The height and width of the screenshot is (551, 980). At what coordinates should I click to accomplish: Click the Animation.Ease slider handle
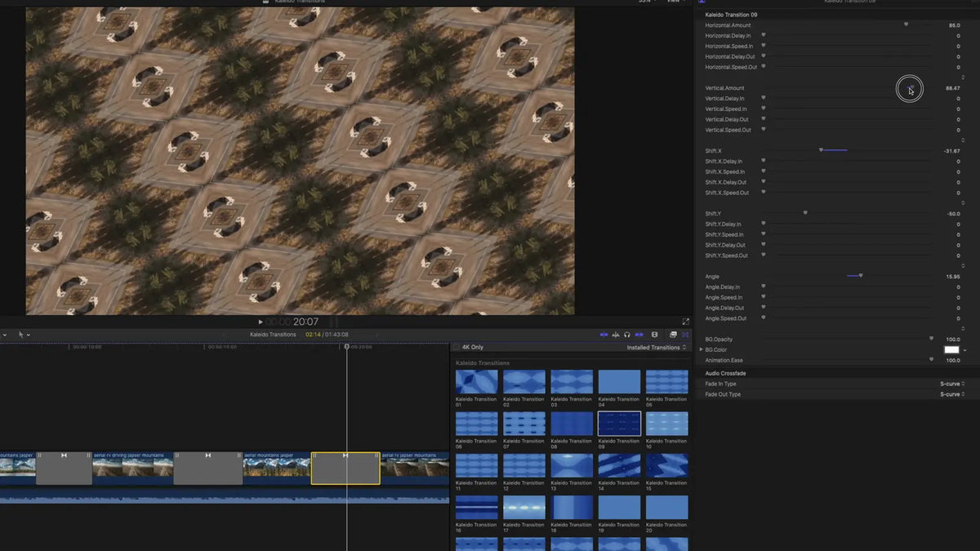[x=931, y=359]
